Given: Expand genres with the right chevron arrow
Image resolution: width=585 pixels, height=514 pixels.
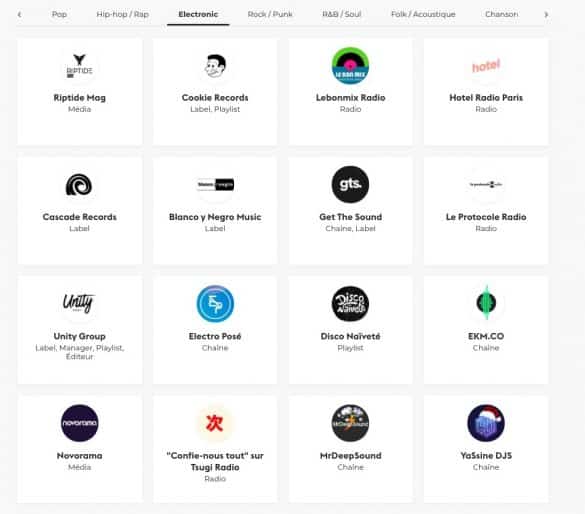Looking at the screenshot, I should pyautogui.click(x=546, y=15).
